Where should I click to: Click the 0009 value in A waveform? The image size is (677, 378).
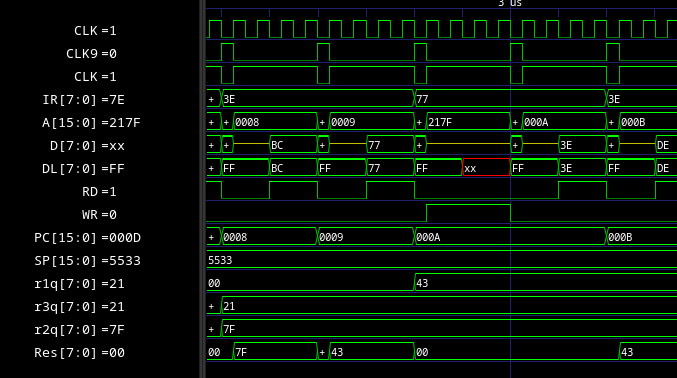pos(343,122)
